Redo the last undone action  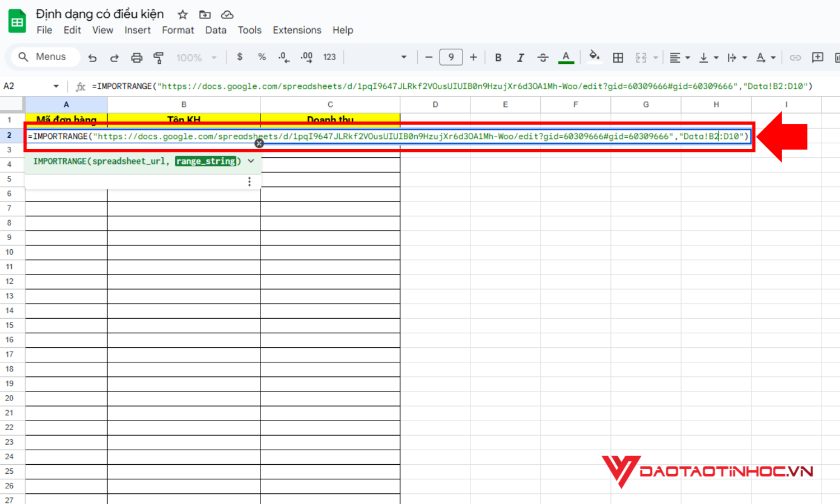pyautogui.click(x=114, y=57)
